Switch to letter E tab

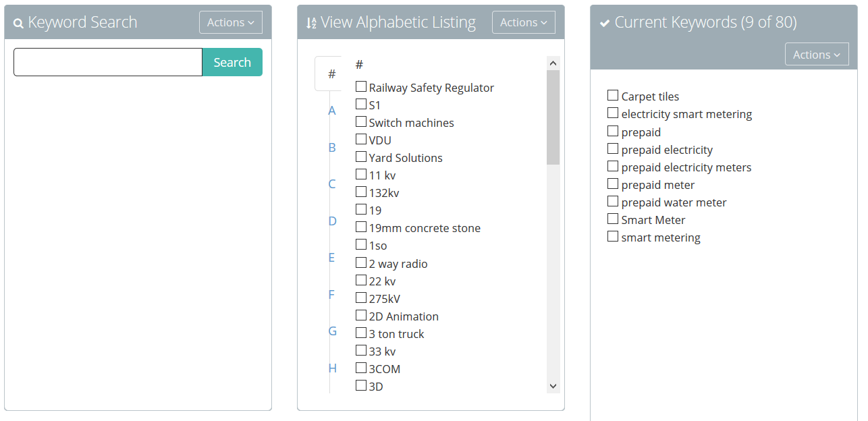[331, 258]
